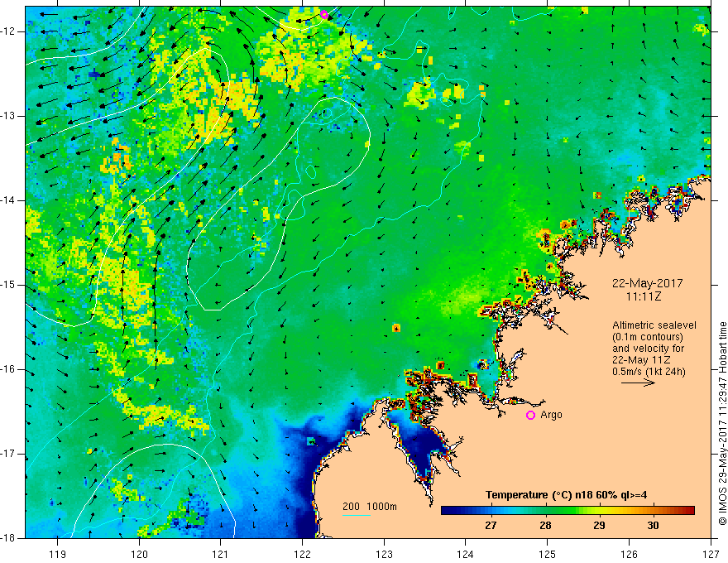
Task: Click the longitude label 125
Action: pos(548,554)
